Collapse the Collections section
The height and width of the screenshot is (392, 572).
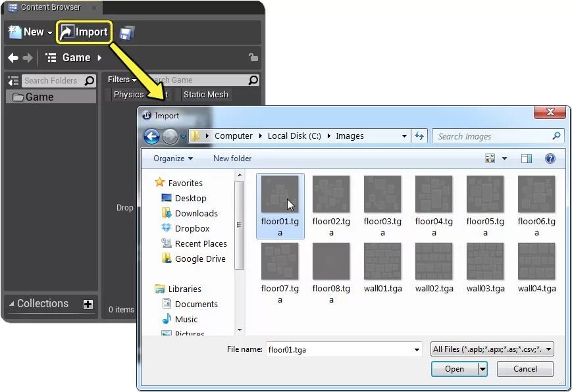click(x=12, y=304)
